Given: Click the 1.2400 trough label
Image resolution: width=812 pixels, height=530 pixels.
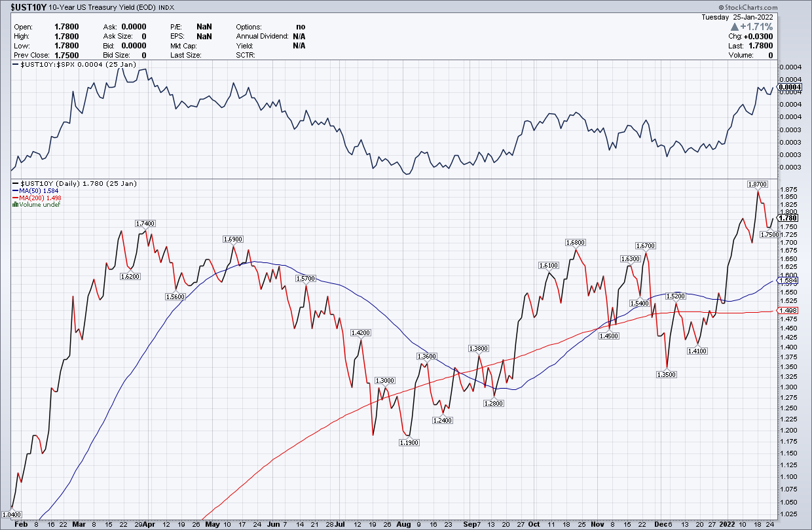Looking at the screenshot, I should coord(443,420).
